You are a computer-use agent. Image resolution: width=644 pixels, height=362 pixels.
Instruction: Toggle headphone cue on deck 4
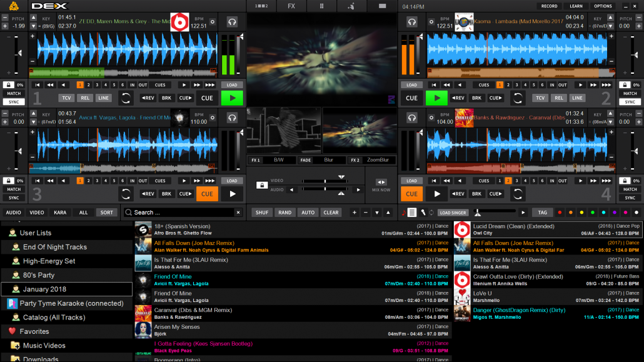pyautogui.click(x=411, y=118)
